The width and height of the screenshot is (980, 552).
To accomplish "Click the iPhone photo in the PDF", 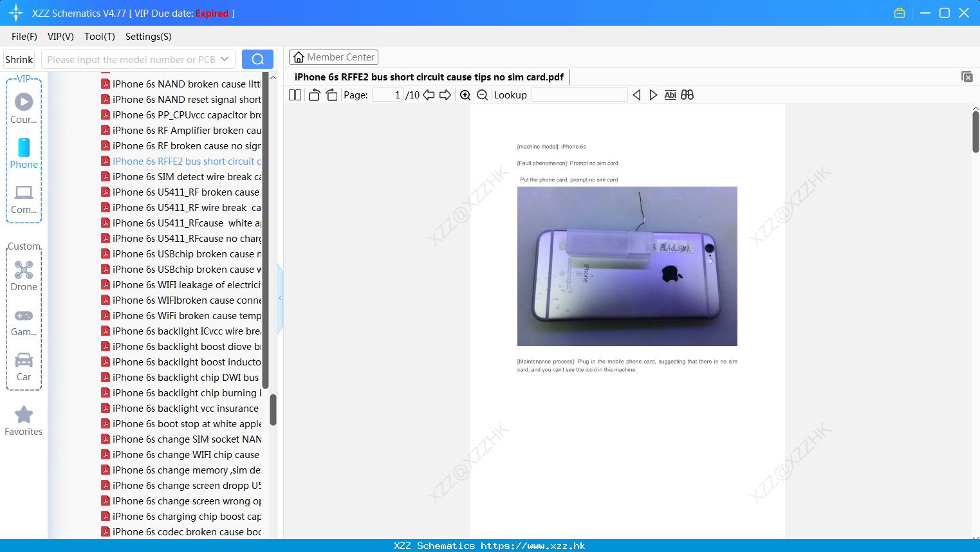I will click(627, 266).
